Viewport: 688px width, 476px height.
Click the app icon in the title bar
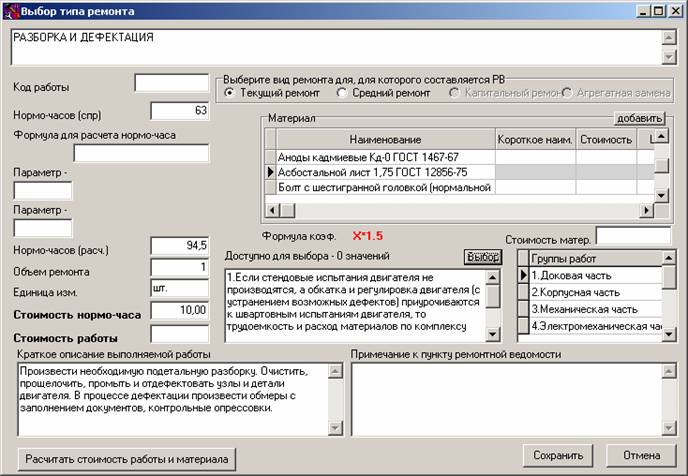(11, 11)
